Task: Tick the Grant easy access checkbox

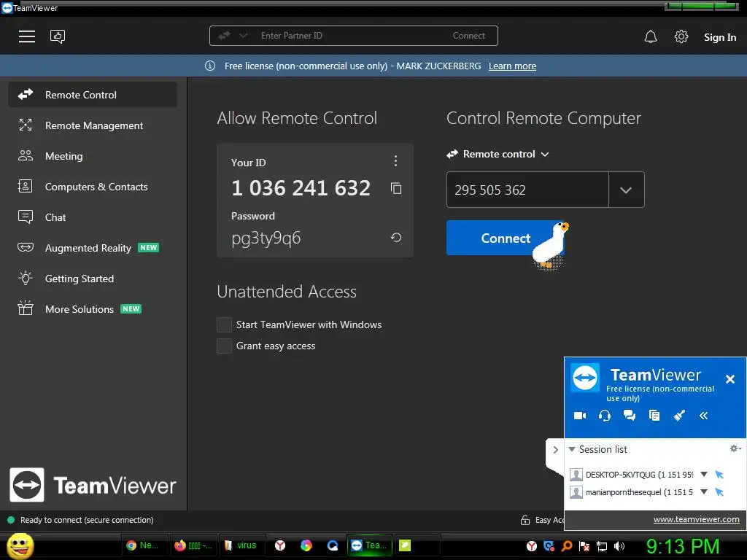Action: [x=224, y=346]
